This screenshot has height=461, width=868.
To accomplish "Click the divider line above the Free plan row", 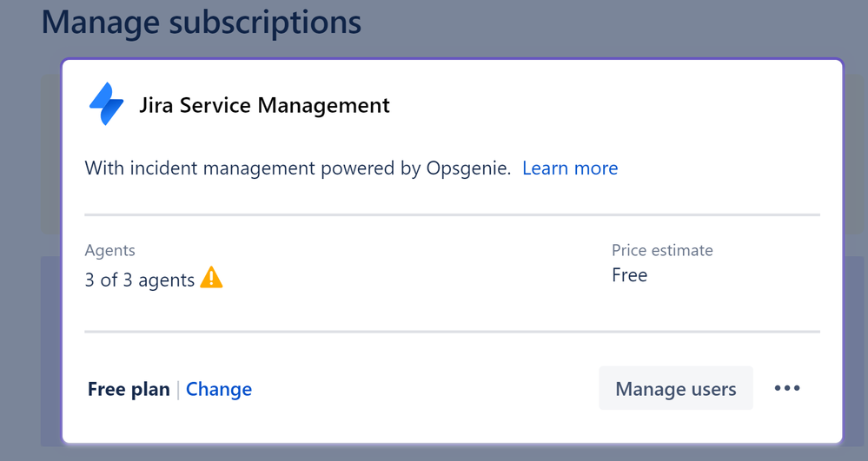I will pyautogui.click(x=453, y=332).
